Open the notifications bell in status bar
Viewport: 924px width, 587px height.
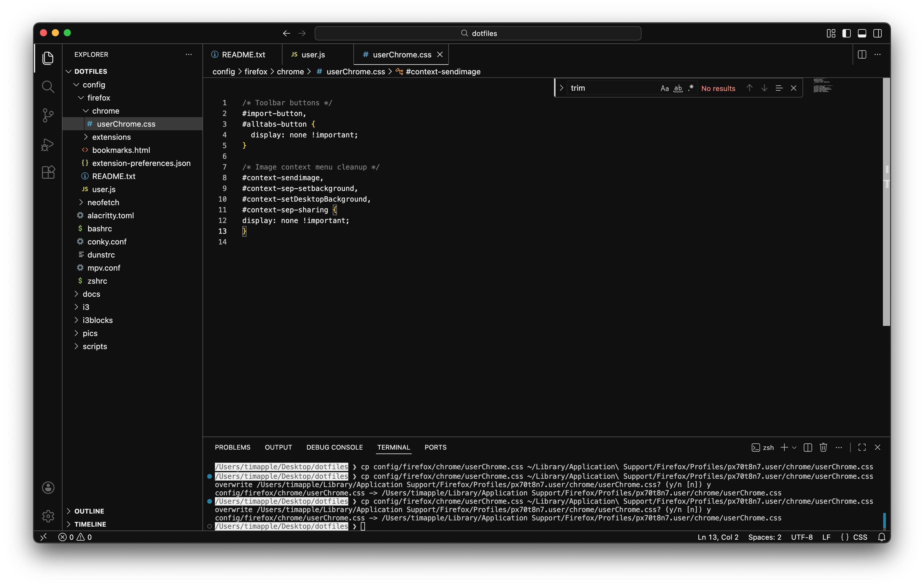tap(881, 537)
